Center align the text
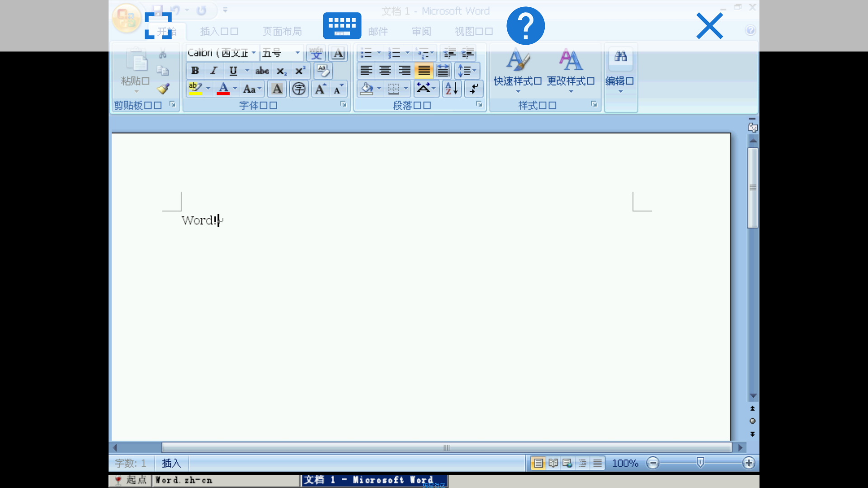The height and width of the screenshot is (488, 868). tap(385, 70)
